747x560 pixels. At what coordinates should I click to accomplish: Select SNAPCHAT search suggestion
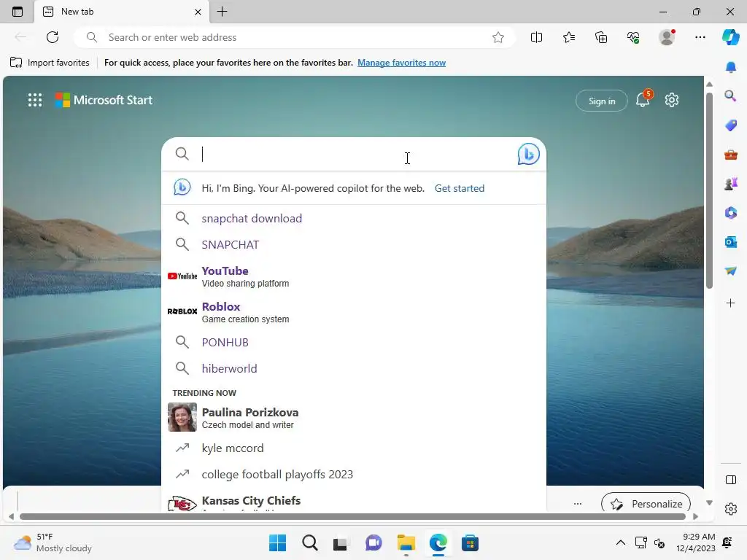(354, 244)
